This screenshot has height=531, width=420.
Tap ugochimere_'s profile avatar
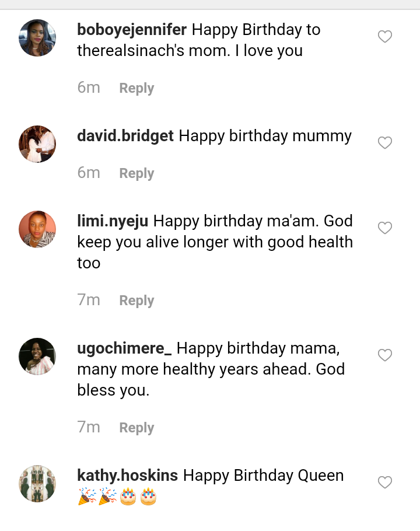(37, 357)
